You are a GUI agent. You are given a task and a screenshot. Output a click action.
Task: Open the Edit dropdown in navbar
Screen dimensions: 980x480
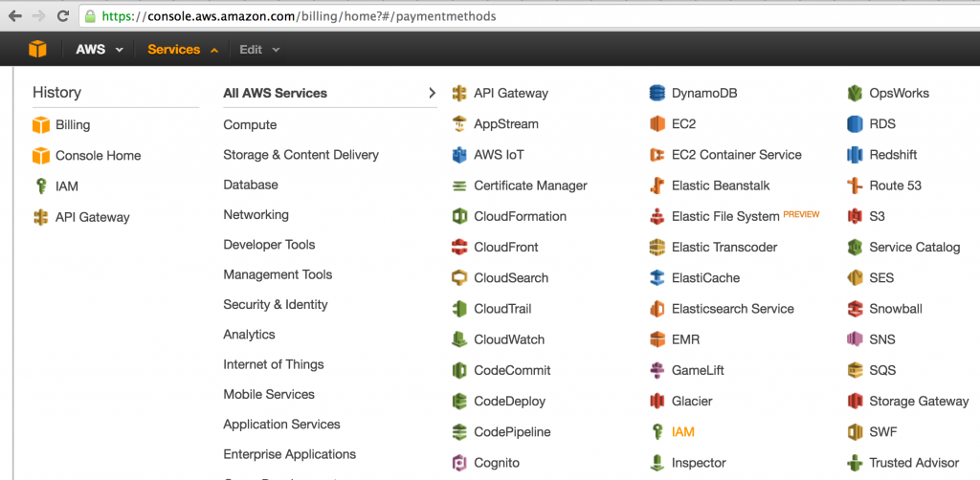coord(259,50)
